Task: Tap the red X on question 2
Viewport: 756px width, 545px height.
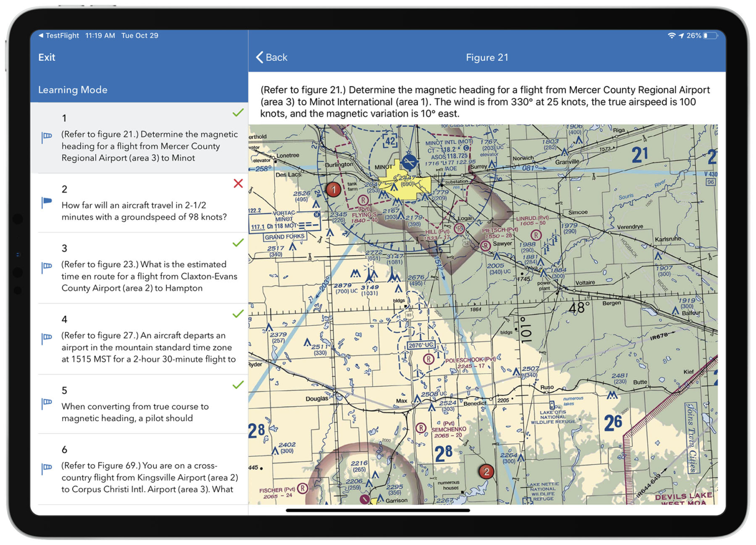Action: (238, 184)
